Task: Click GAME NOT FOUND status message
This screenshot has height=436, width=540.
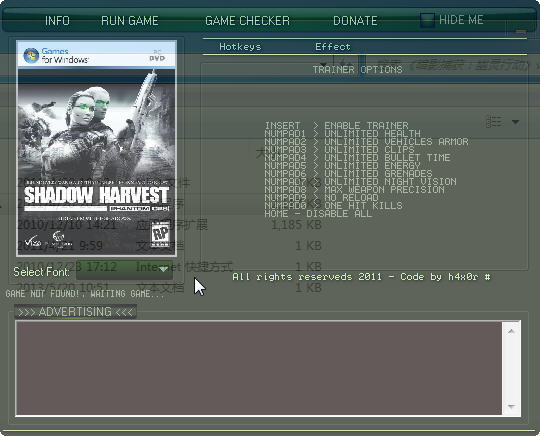Action: click(85, 294)
